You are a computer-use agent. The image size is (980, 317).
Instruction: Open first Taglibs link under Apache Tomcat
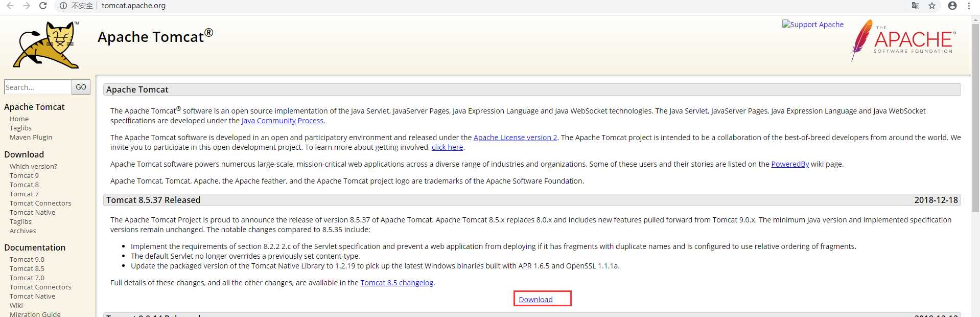pyautogui.click(x=20, y=128)
